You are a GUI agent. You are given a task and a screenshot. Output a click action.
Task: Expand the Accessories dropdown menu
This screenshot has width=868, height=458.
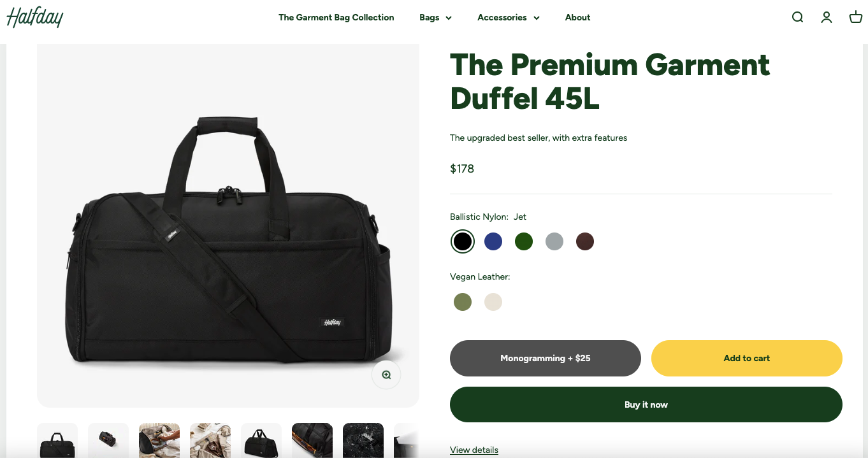pyautogui.click(x=509, y=17)
